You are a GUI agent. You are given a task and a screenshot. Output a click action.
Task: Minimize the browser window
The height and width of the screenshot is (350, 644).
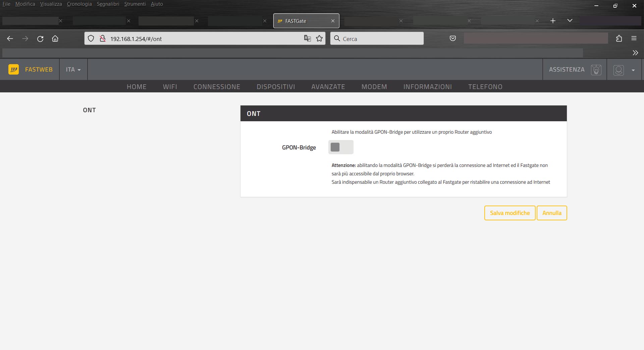(x=596, y=6)
